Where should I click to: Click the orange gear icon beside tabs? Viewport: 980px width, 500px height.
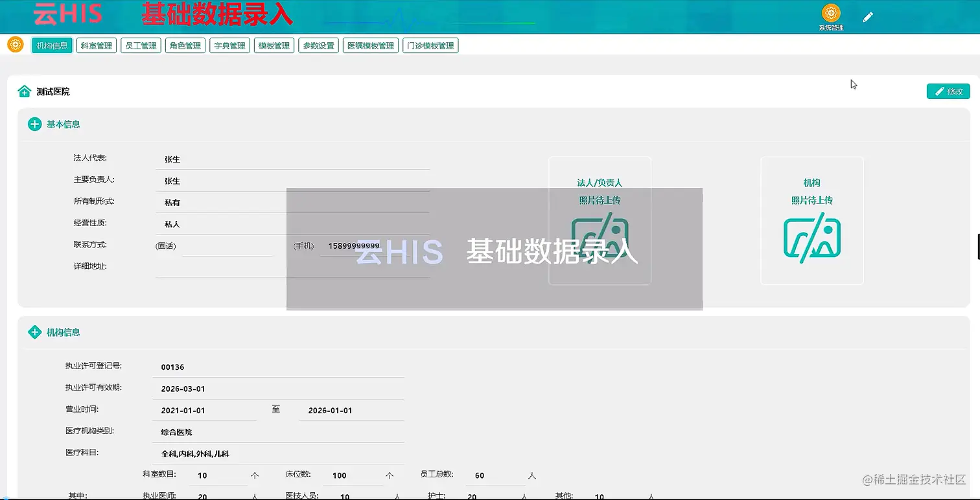pyautogui.click(x=15, y=45)
